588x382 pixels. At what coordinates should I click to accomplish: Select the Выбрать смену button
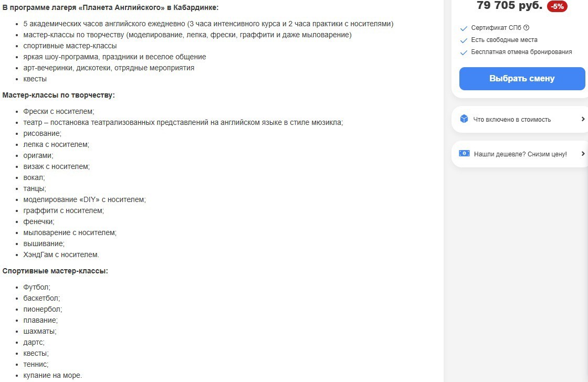click(x=522, y=79)
